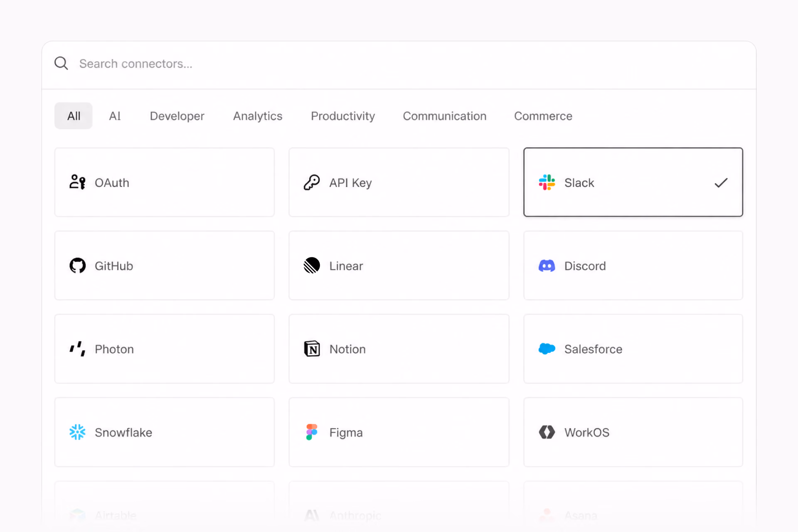Open the Developer category tab
This screenshot has width=798, height=532.
click(177, 116)
